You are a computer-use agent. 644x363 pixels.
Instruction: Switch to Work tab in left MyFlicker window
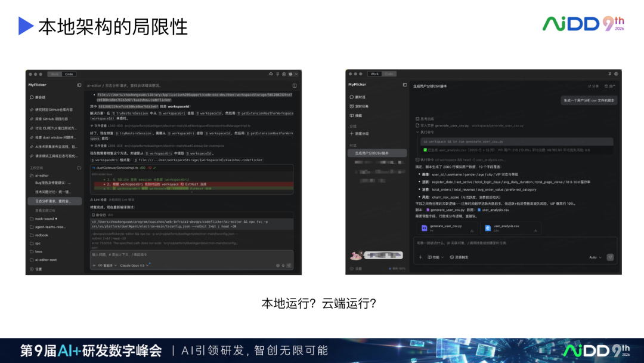click(55, 74)
